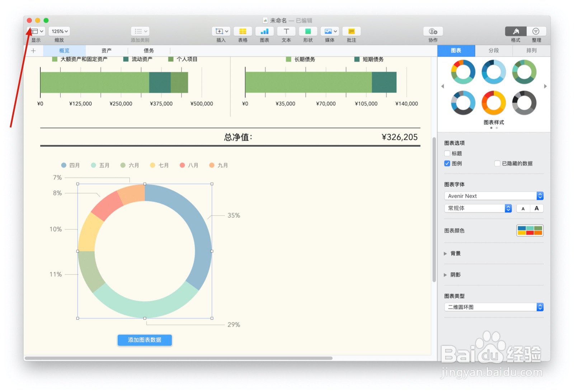Open the Insert menu via 插入 icon
The image size is (574, 392).
(x=221, y=31)
